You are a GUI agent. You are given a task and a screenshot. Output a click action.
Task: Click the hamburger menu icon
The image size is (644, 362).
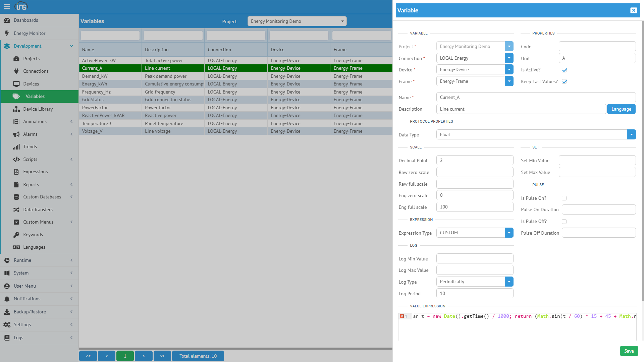click(7, 6)
